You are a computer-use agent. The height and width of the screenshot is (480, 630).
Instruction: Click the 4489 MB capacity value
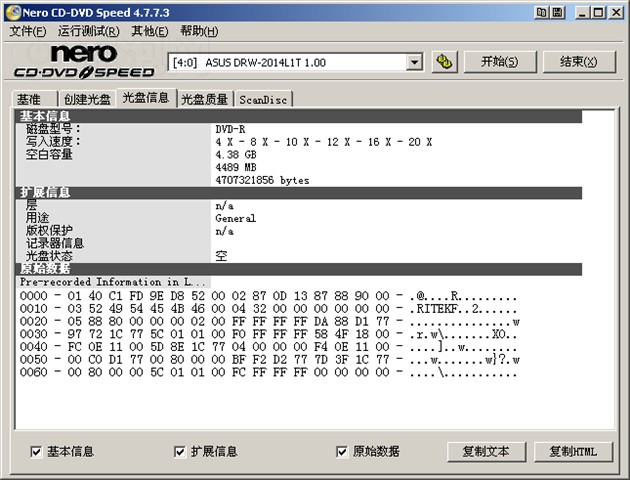235,167
